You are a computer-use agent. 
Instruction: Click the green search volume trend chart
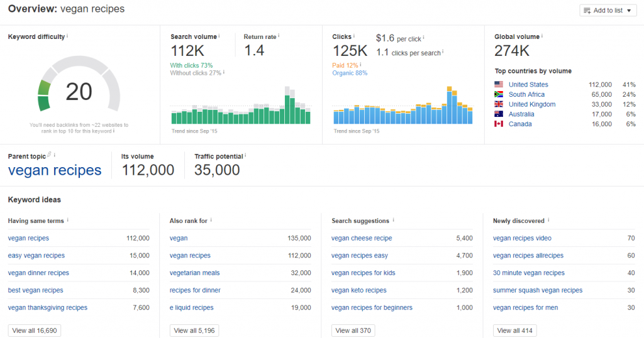coord(241,106)
